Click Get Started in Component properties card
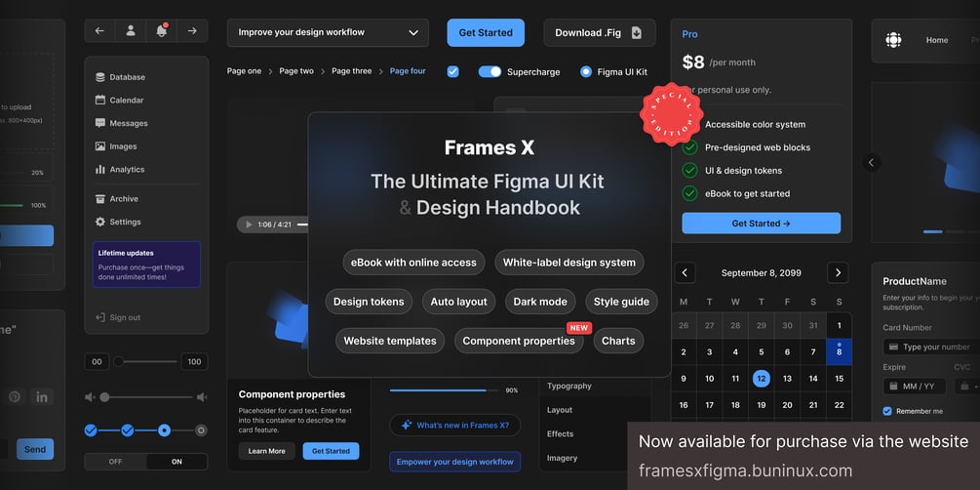Screen dimensions: 980x490 [x=331, y=451]
